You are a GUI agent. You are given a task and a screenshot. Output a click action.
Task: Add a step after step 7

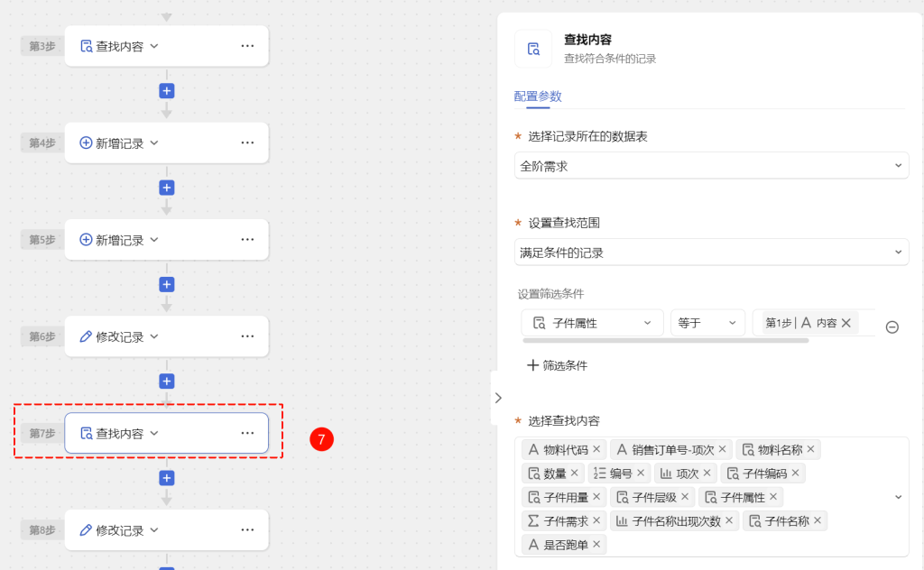(167, 477)
